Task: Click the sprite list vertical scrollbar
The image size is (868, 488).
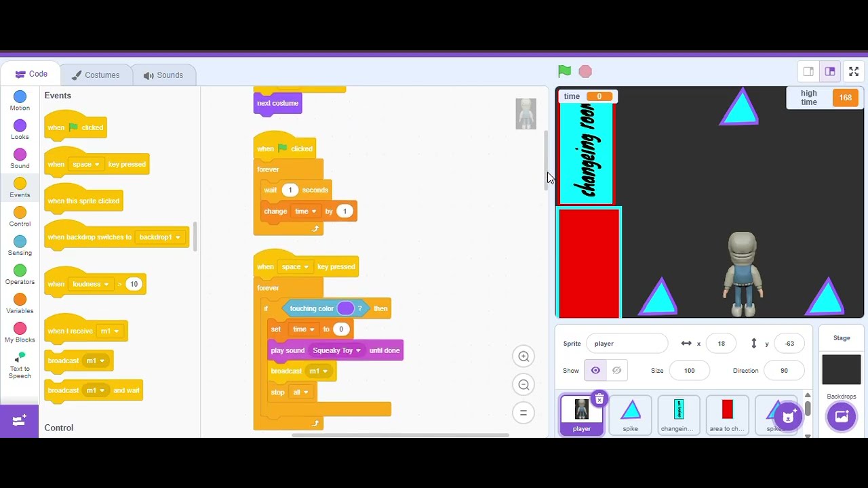Action: (x=808, y=409)
